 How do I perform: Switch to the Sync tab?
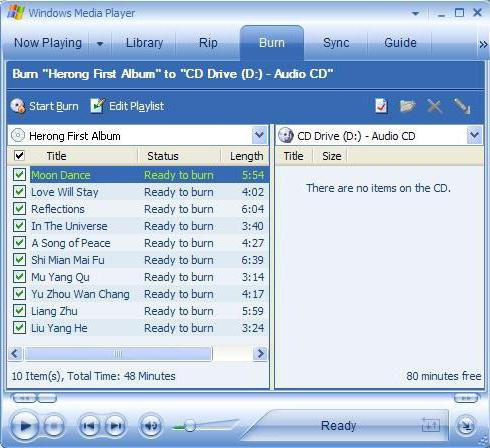click(x=336, y=43)
